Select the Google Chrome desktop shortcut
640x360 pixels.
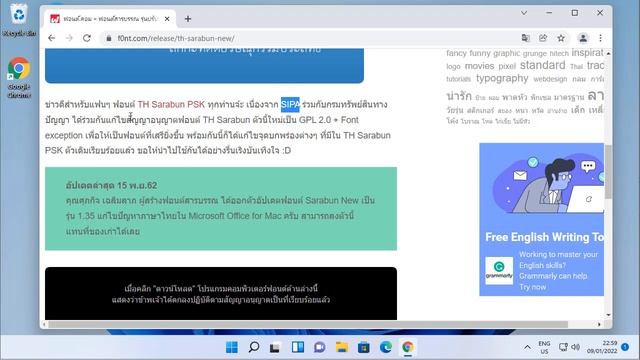[x=19, y=78]
